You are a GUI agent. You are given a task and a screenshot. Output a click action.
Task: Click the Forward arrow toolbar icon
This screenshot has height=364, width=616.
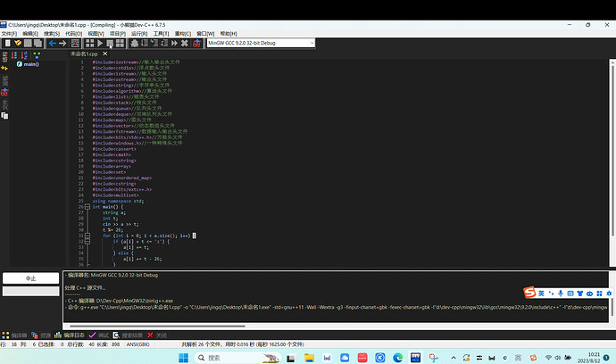tap(62, 43)
